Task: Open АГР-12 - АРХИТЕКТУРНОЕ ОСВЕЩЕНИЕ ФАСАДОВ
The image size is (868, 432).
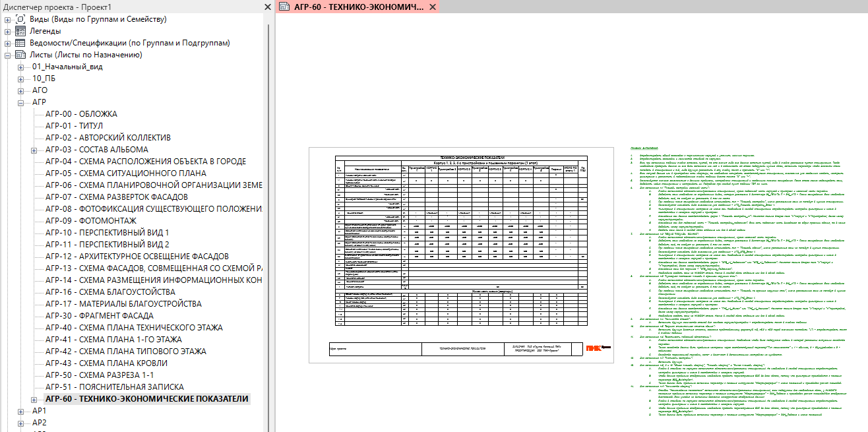Action: (x=137, y=257)
